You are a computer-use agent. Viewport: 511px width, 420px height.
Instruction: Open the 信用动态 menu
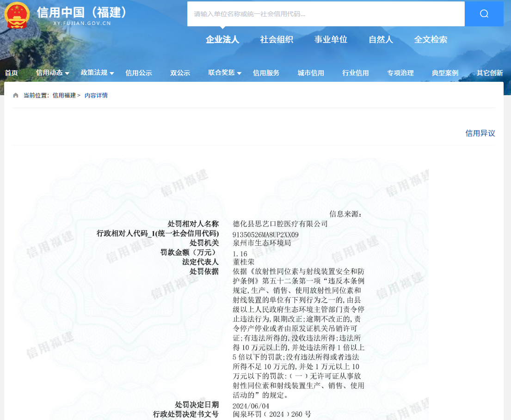click(x=49, y=73)
